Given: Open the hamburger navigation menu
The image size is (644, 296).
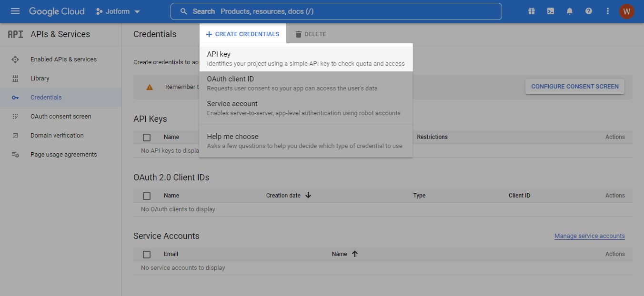Looking at the screenshot, I should (15, 11).
